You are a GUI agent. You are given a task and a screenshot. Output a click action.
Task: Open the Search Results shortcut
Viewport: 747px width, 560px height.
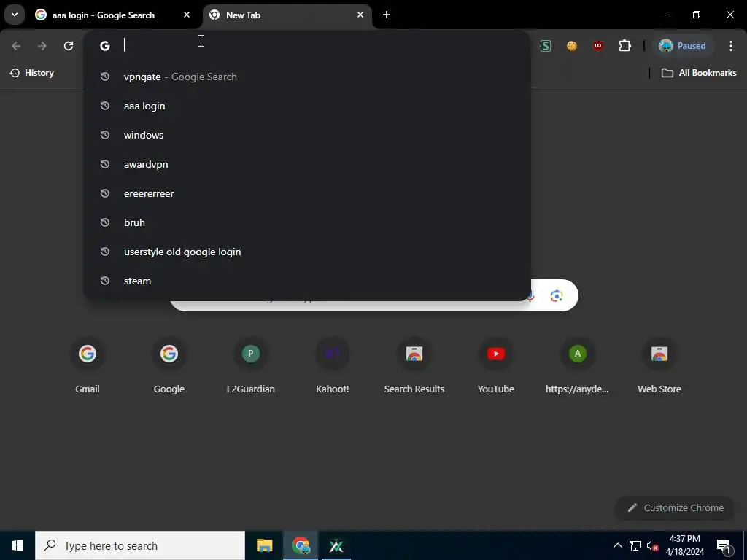(x=414, y=367)
